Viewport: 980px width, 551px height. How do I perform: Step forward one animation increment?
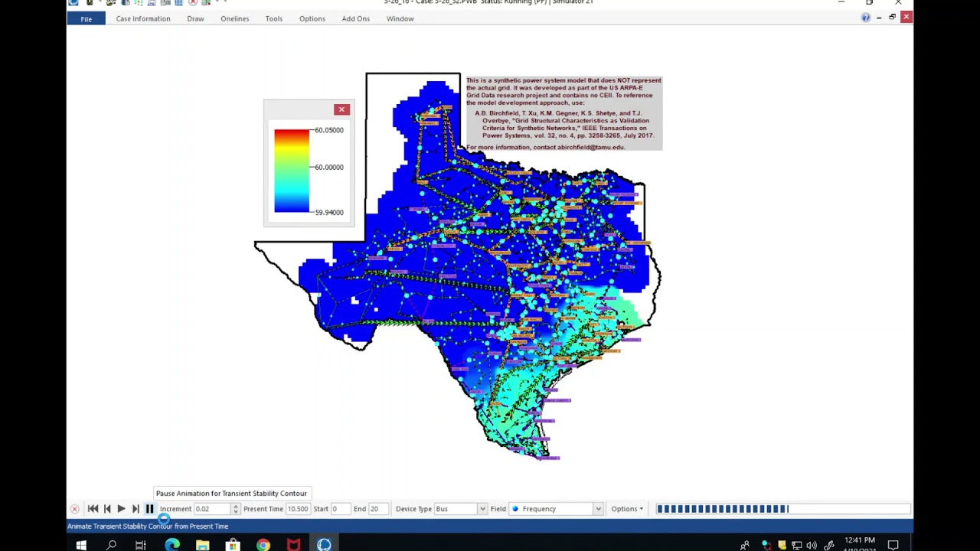(x=136, y=509)
